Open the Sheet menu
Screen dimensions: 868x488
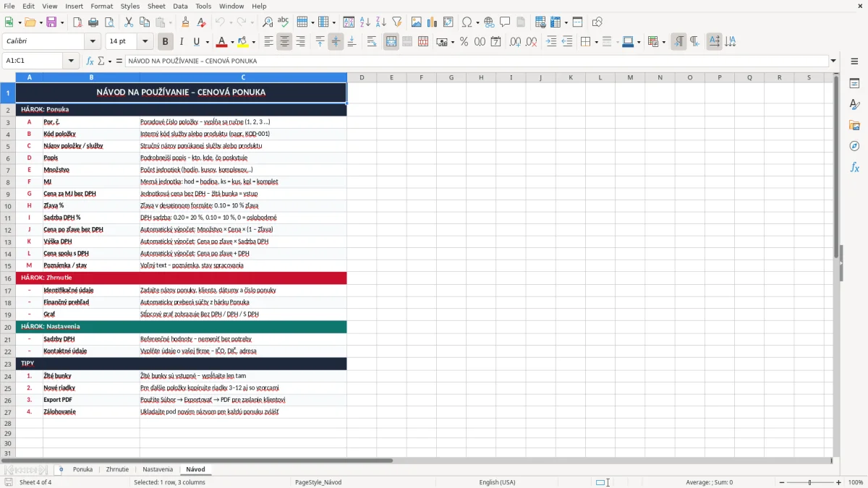point(156,6)
